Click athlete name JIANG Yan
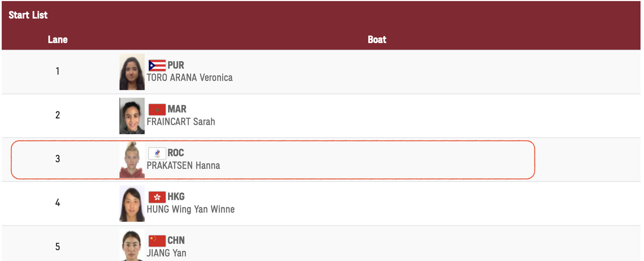This screenshot has width=644, height=261. 166,253
